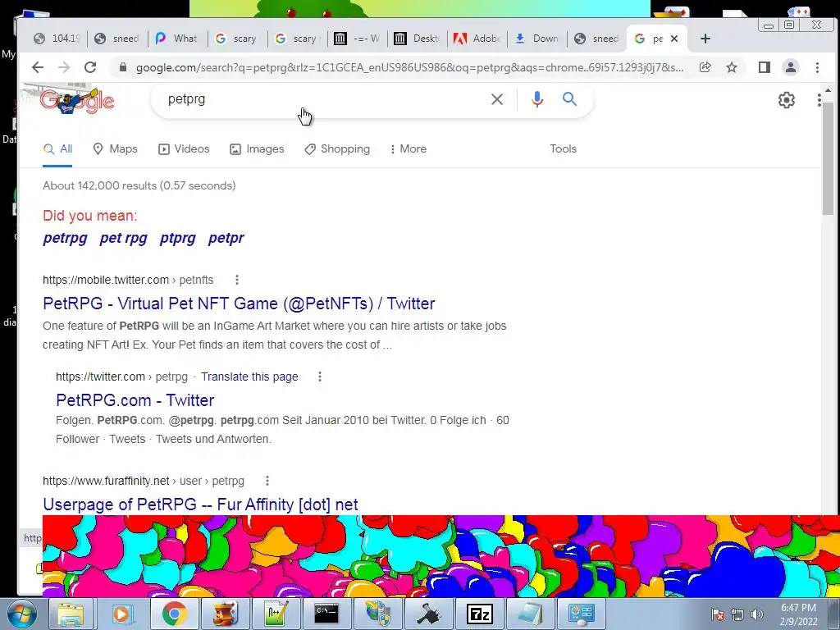Image resolution: width=840 pixels, height=630 pixels.
Task: Open Userpage of PetRPG Fur Affinity result
Action: point(200,504)
